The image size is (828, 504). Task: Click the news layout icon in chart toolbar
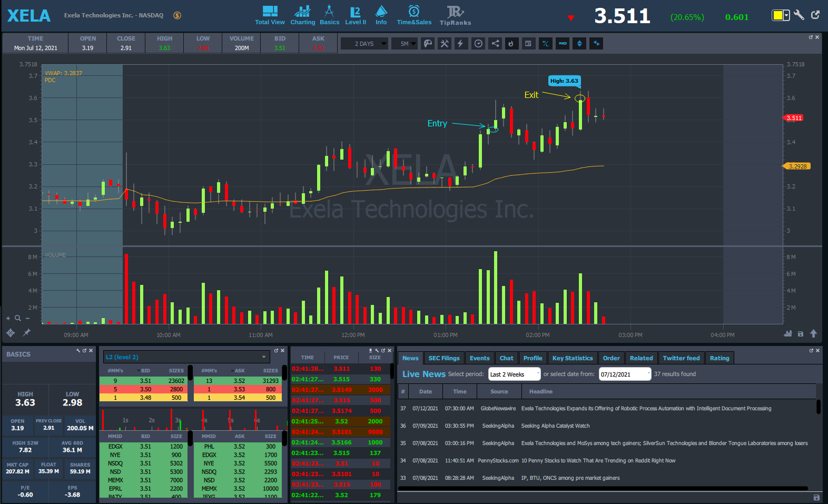pos(528,44)
